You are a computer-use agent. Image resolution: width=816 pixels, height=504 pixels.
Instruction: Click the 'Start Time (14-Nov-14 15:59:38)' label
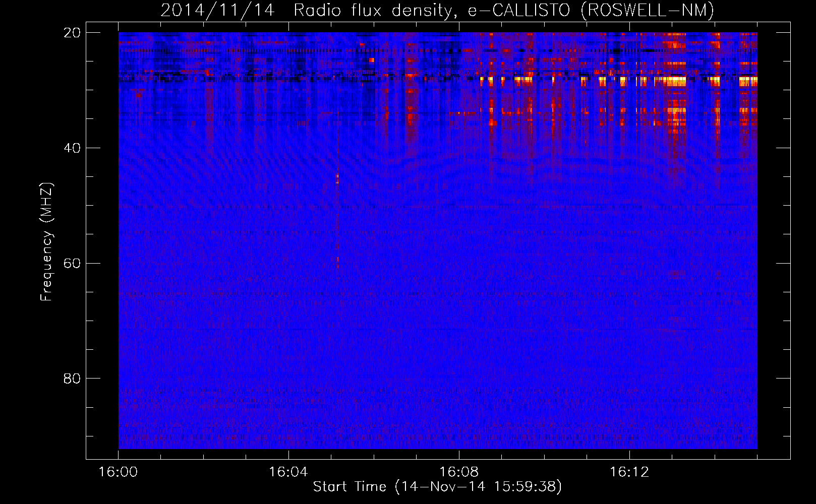tap(437, 486)
